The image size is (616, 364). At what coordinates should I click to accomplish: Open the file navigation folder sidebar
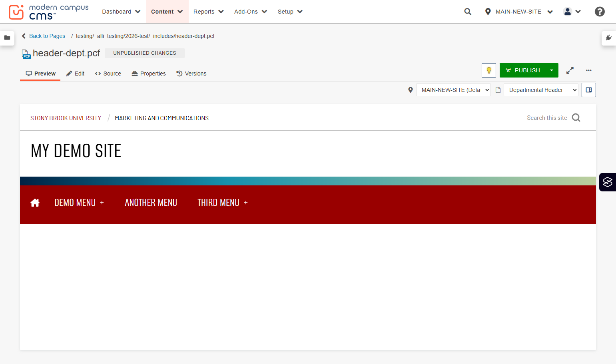[x=7, y=38]
